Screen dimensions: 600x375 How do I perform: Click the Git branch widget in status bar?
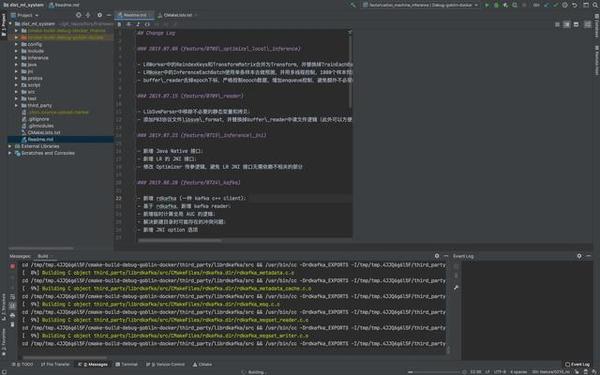click(551, 372)
